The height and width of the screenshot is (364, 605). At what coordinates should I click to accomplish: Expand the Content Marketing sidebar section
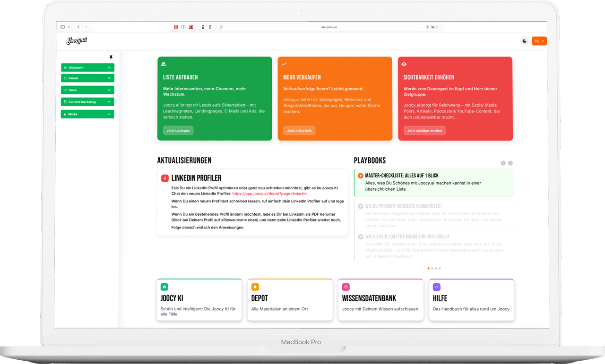(87, 102)
